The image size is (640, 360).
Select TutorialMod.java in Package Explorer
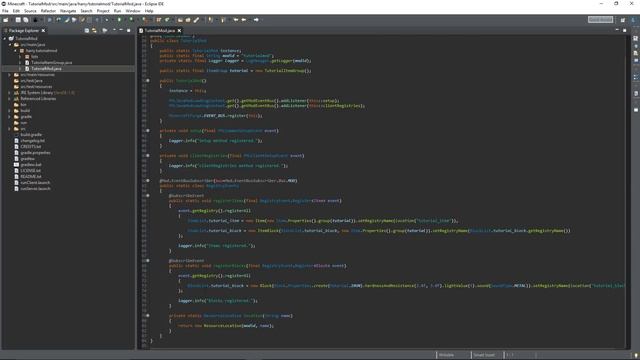coord(46,69)
